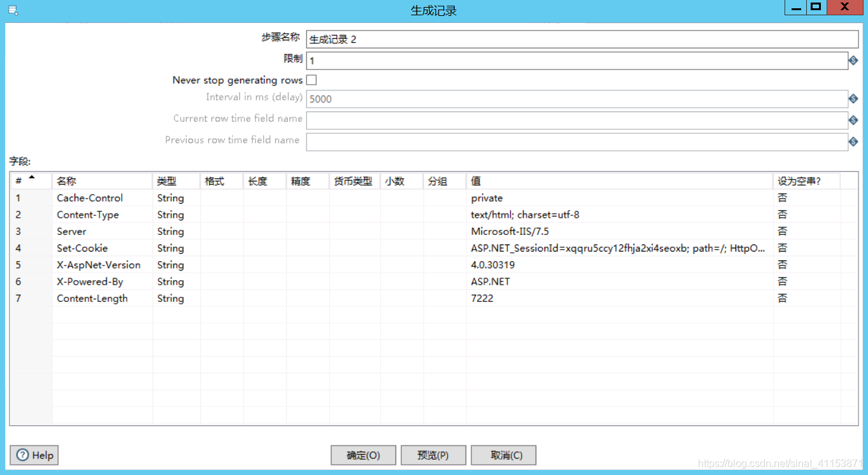
Task: Click the 分组 column header
Action: pos(445,181)
